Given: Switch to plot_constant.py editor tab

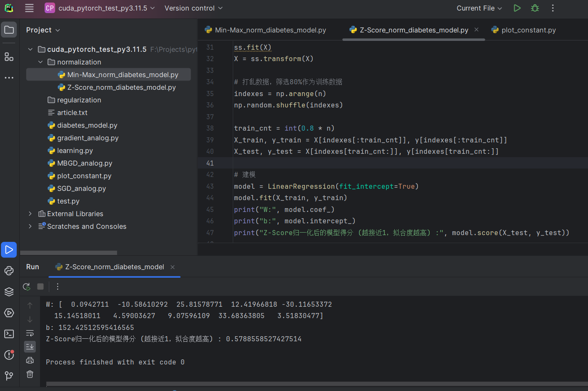Looking at the screenshot, I should point(524,30).
